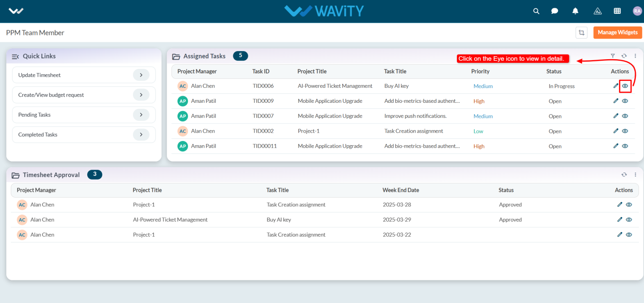View task TID0006 details via eye icon

pyautogui.click(x=625, y=86)
